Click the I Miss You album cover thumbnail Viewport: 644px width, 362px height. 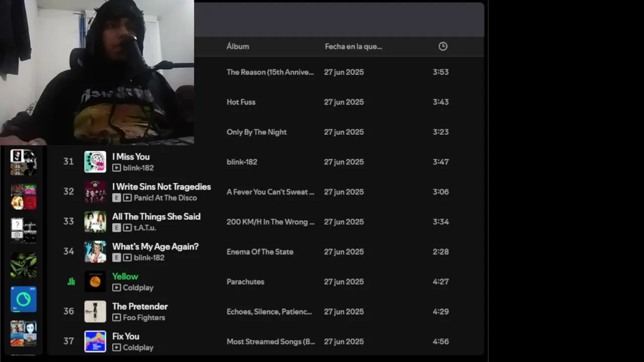pos(95,162)
